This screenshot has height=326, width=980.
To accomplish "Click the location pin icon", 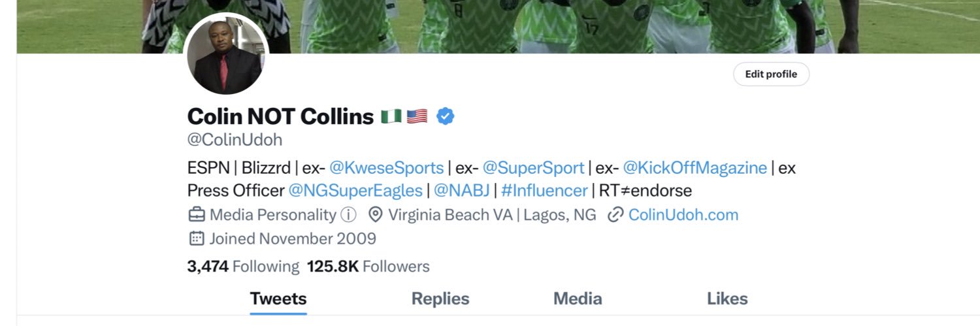I will (376, 215).
